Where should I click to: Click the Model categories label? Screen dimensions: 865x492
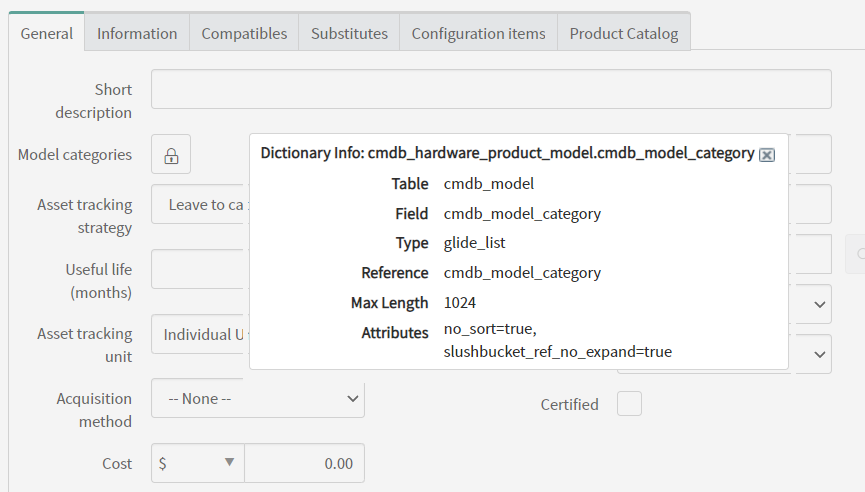click(75, 154)
